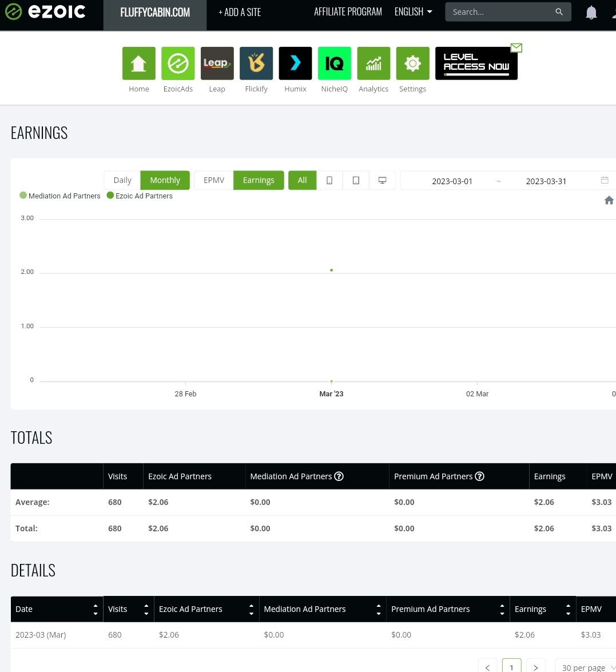Open the Humix app icon
The image size is (616, 672).
click(295, 63)
